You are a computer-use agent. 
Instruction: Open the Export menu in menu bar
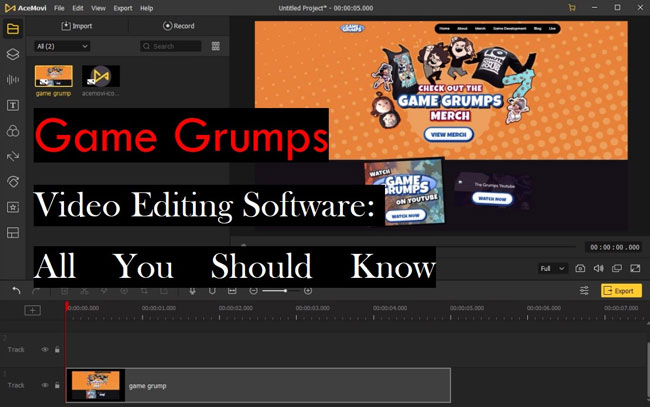tap(123, 8)
